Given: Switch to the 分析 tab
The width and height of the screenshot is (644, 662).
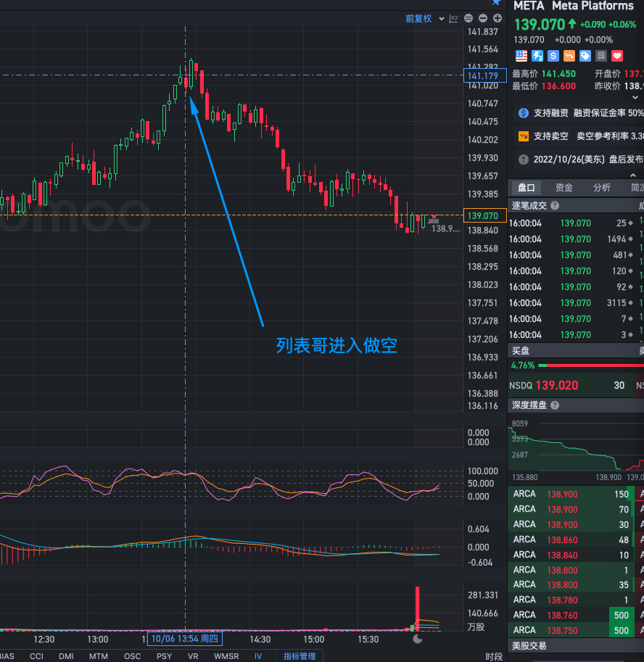Looking at the screenshot, I should (601, 188).
